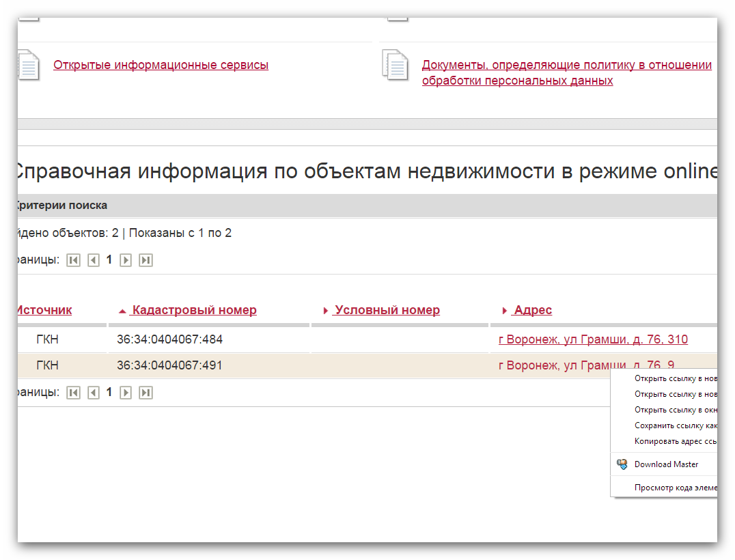Click next page arrow in lower pagination
735x560 pixels.
(126, 393)
